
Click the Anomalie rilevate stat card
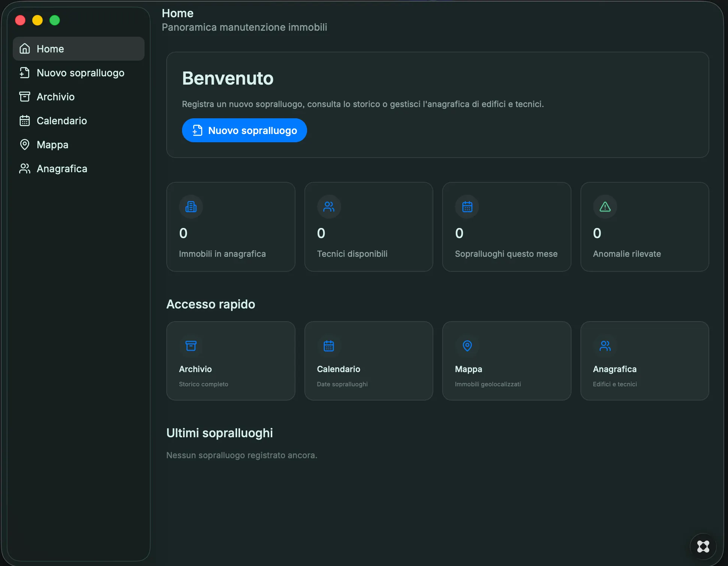tap(644, 227)
